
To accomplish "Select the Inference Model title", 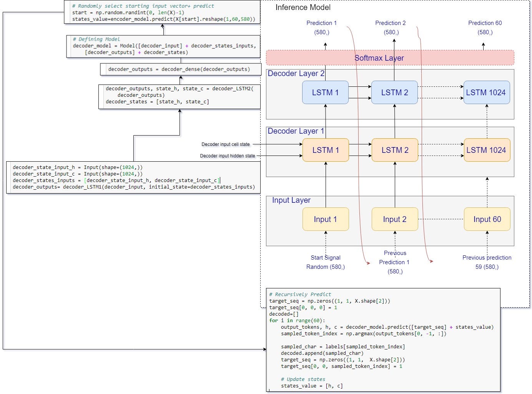I will click(x=303, y=7).
